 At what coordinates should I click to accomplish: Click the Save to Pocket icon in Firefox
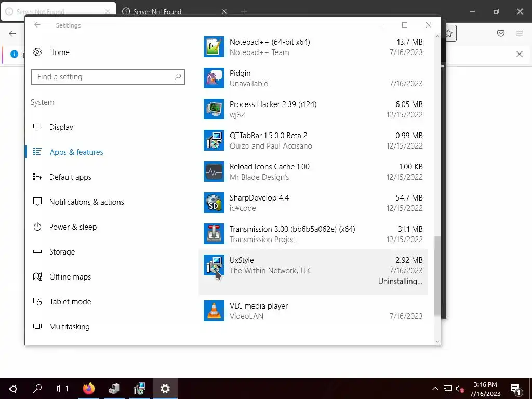coord(501,33)
